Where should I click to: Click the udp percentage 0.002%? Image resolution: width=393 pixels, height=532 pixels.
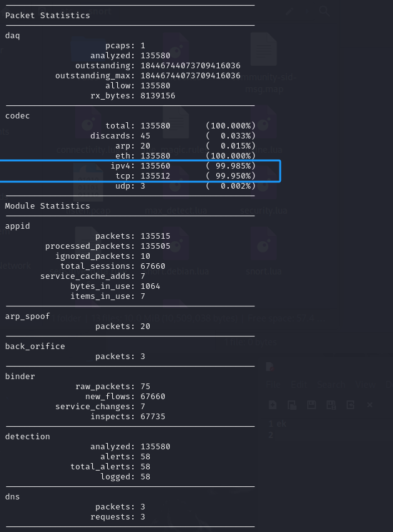(231, 186)
